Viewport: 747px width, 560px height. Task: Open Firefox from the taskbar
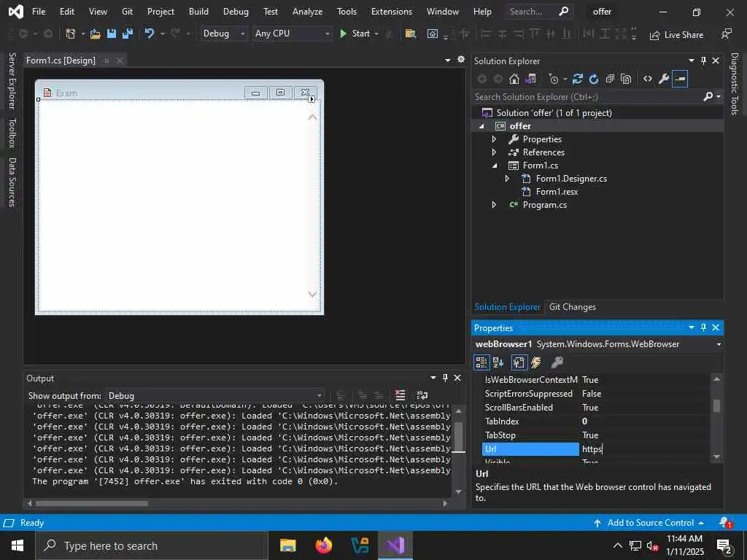coord(324,545)
